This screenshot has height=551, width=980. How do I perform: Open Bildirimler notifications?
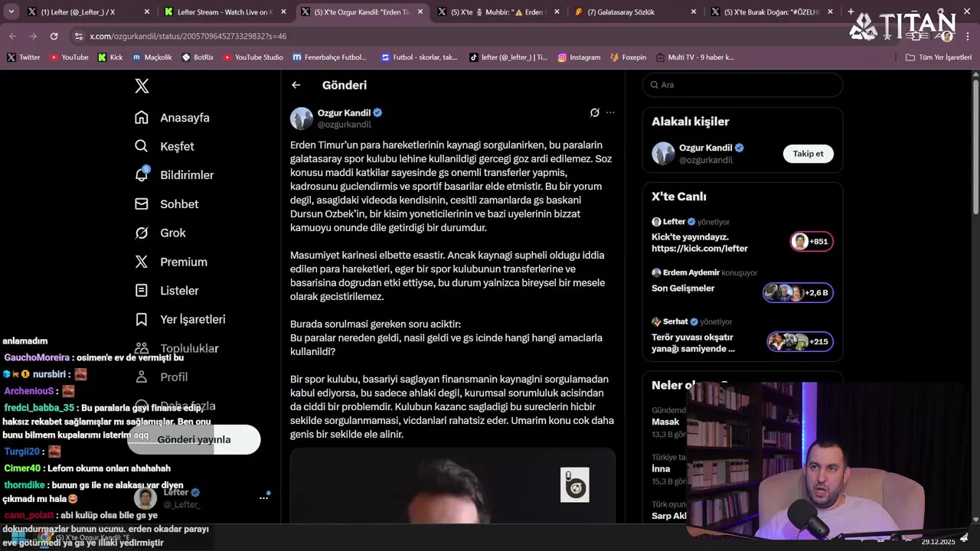tap(175, 175)
